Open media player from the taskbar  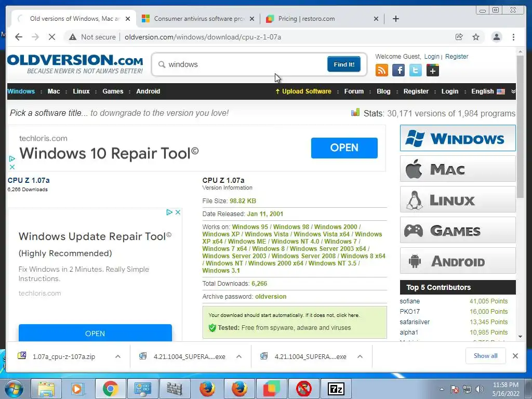77,389
